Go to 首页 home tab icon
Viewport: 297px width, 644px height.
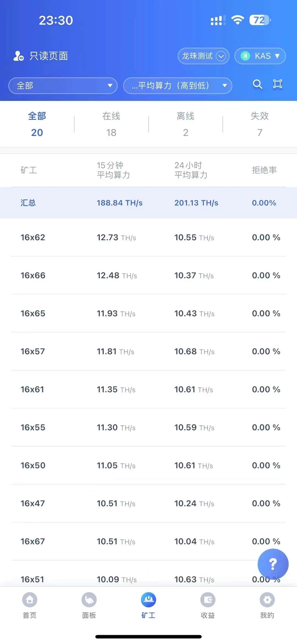click(x=30, y=600)
